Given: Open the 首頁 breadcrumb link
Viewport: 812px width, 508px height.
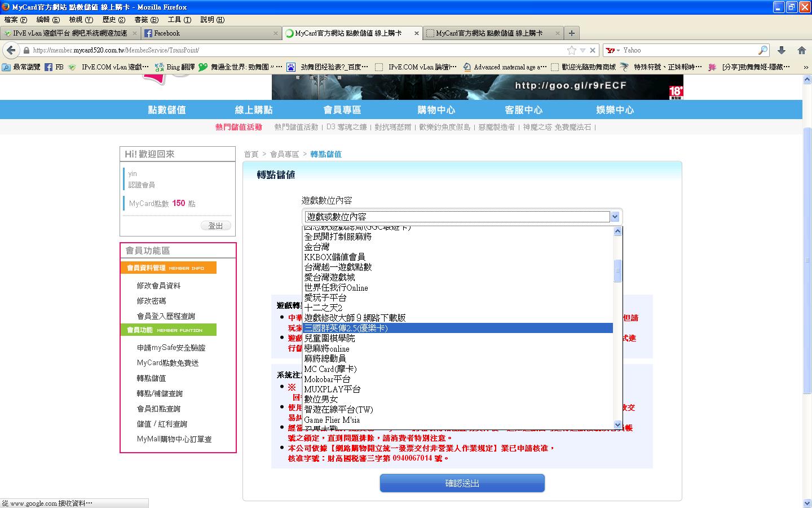Looking at the screenshot, I should (251, 154).
